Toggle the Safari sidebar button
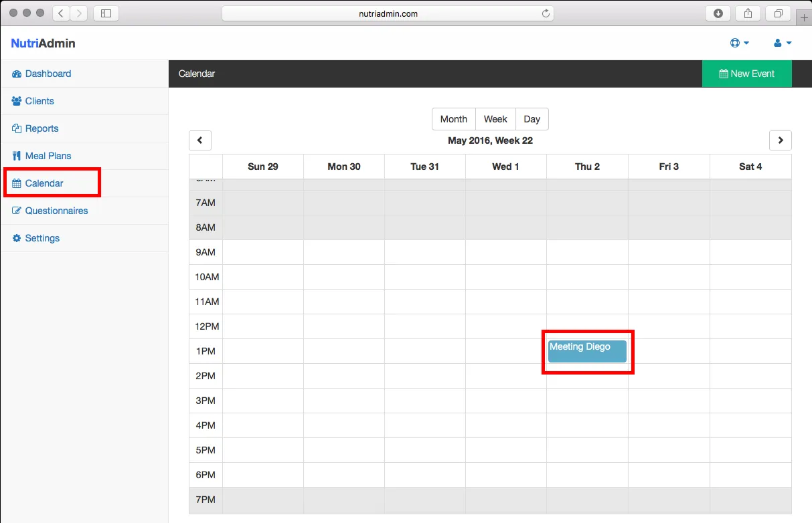The image size is (812, 523). (x=106, y=13)
